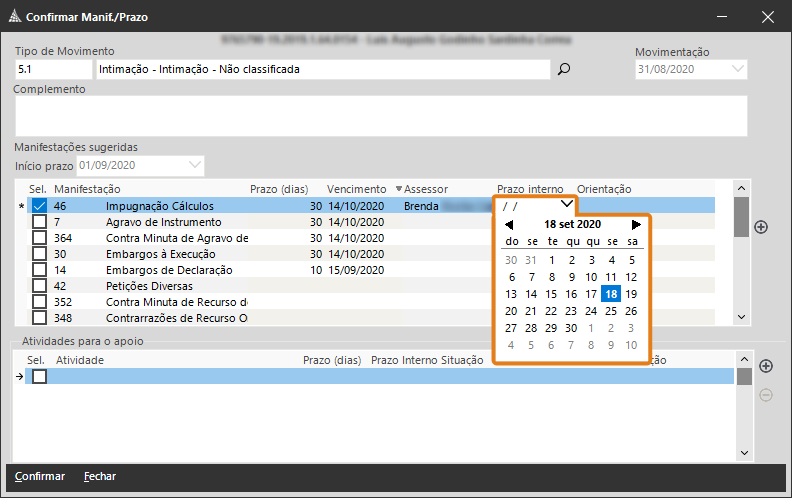Go to next month in calendar
The width and height of the screenshot is (792, 498).
(x=636, y=225)
